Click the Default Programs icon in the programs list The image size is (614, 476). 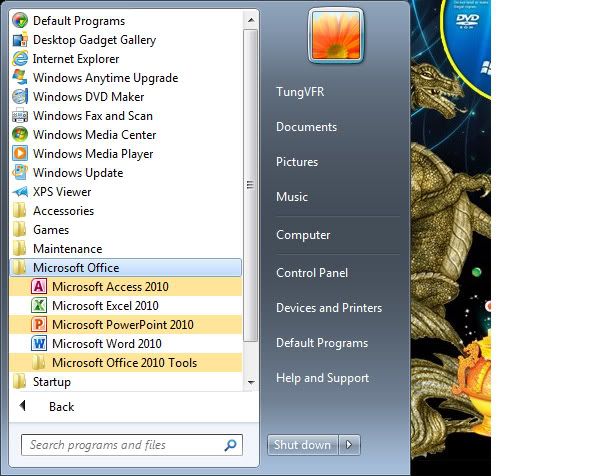click(x=20, y=20)
